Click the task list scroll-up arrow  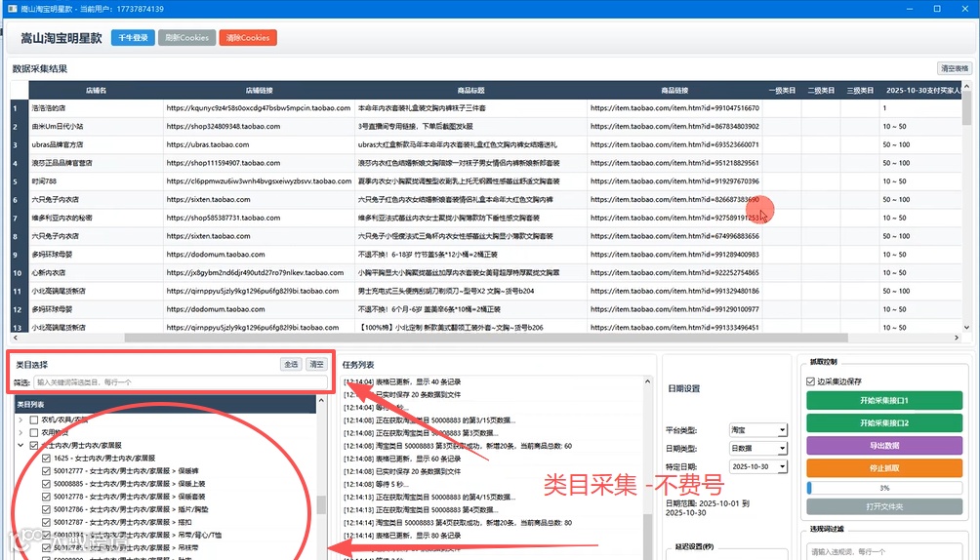point(647,381)
